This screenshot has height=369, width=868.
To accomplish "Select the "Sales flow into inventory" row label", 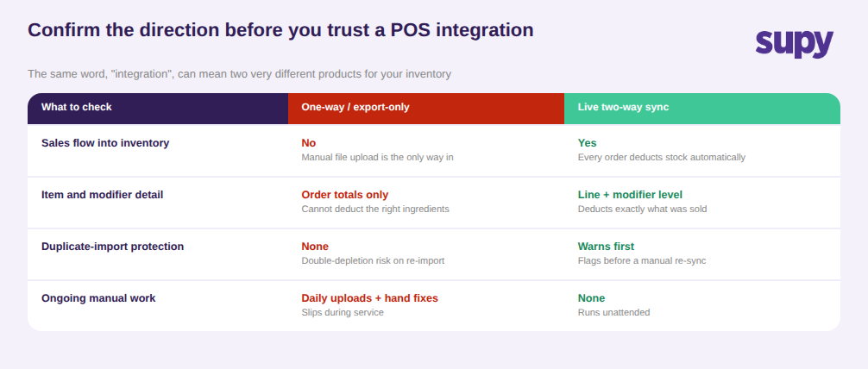I will point(105,143).
